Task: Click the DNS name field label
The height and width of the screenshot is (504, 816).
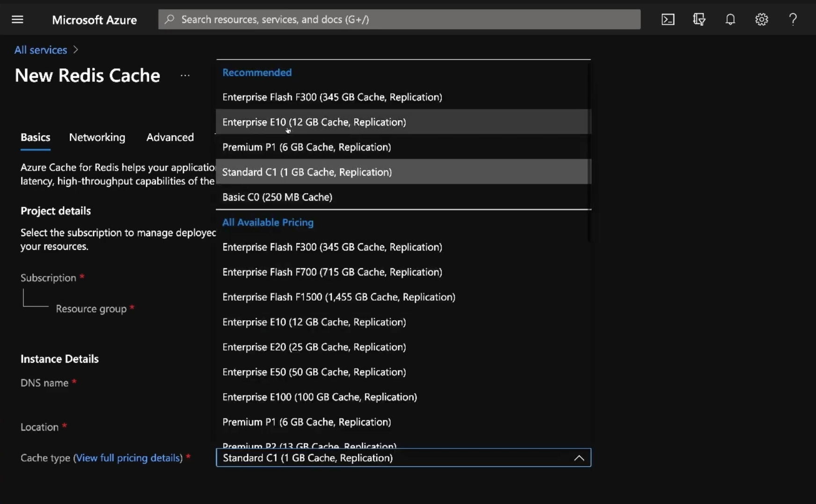Action: 44,383
